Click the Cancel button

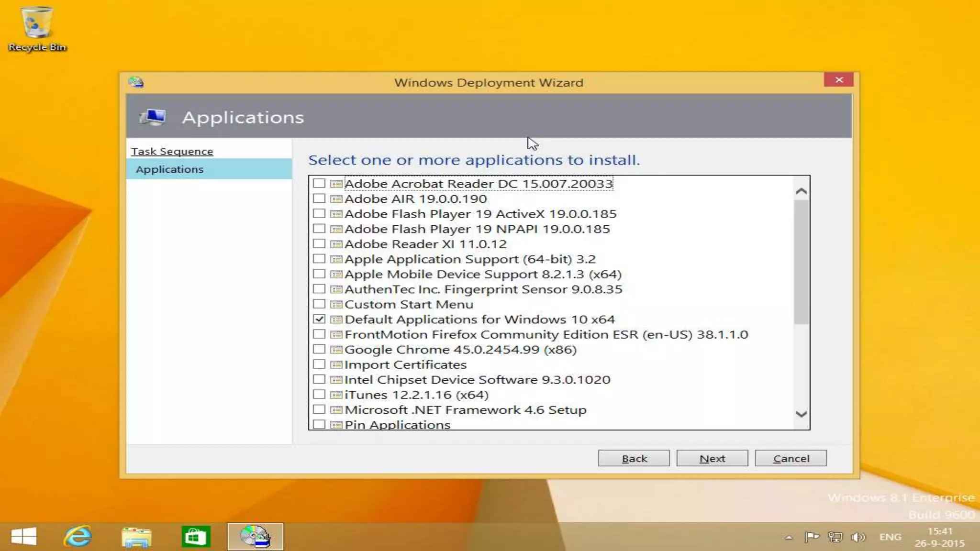tap(791, 458)
